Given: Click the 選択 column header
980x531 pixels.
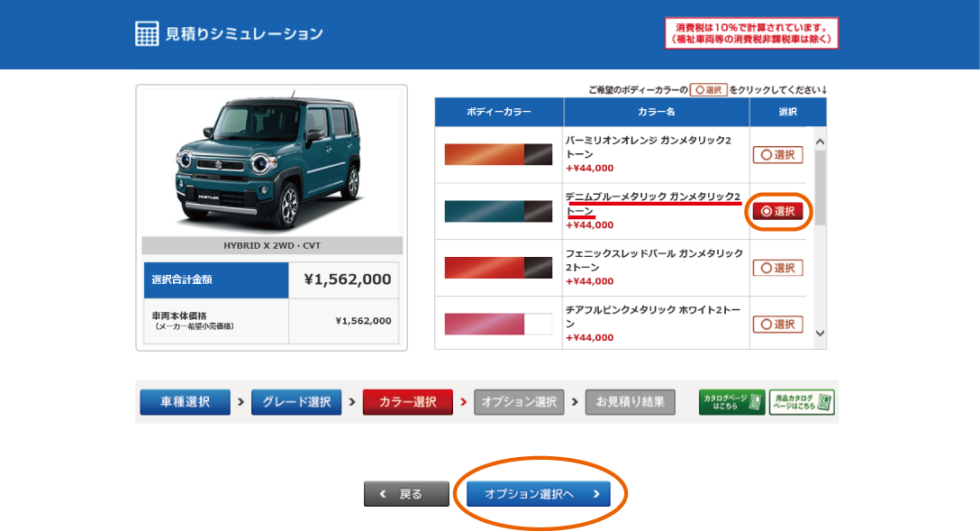Looking at the screenshot, I should [x=787, y=112].
